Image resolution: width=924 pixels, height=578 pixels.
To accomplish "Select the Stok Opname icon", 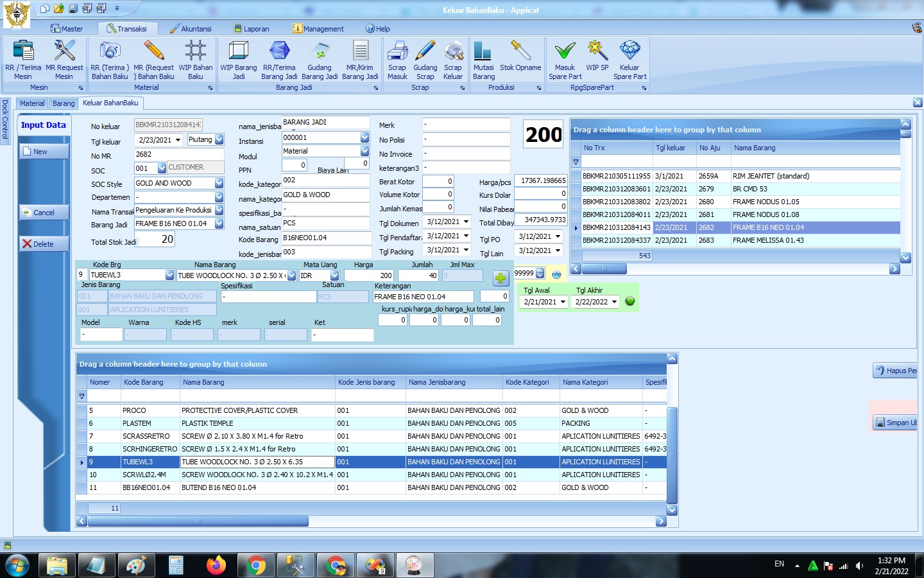I will (x=520, y=59).
